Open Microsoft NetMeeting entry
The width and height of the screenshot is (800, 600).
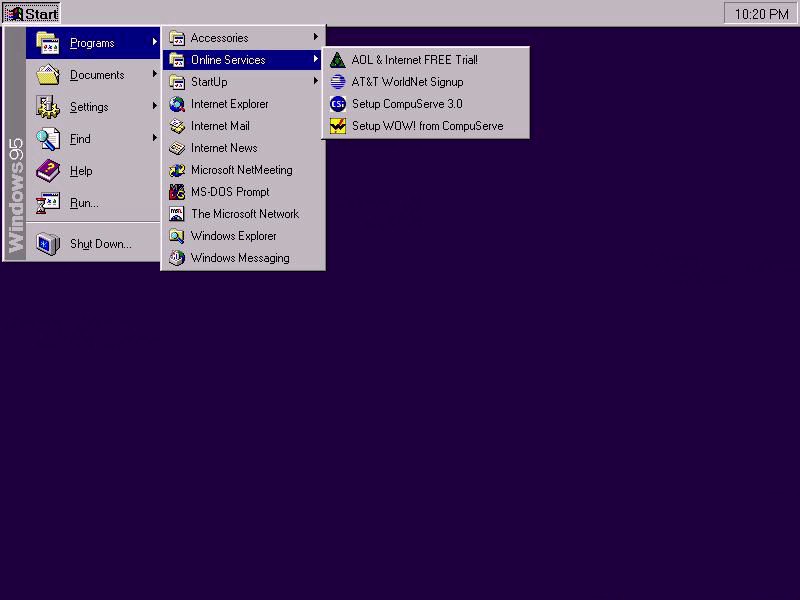click(243, 170)
